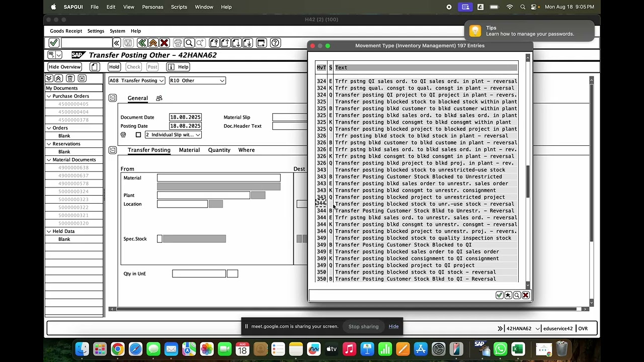Click the Last Page icon in toolbar
Screen dimensions: 644x362
(x=248, y=43)
